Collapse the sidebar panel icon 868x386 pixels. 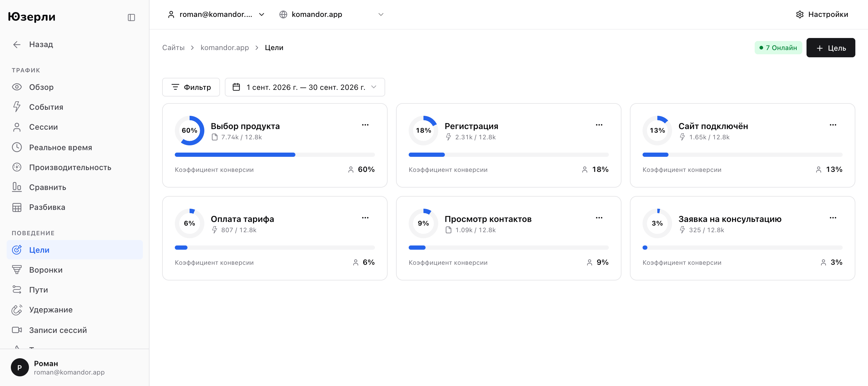tap(131, 17)
